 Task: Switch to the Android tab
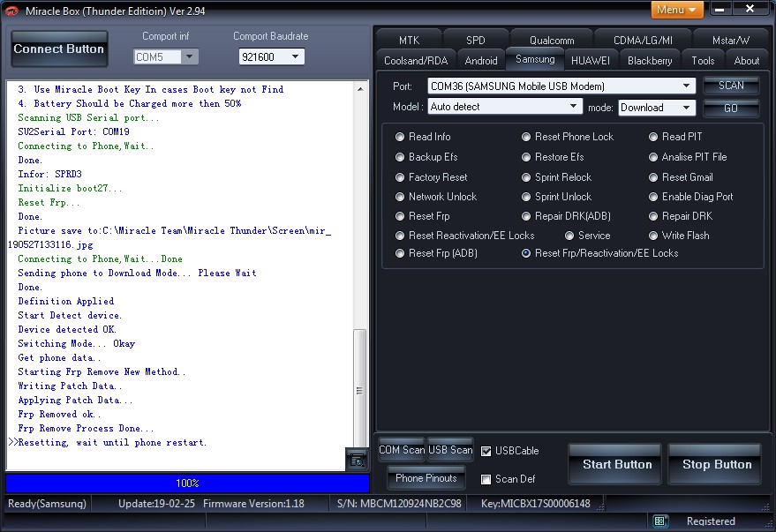point(481,60)
